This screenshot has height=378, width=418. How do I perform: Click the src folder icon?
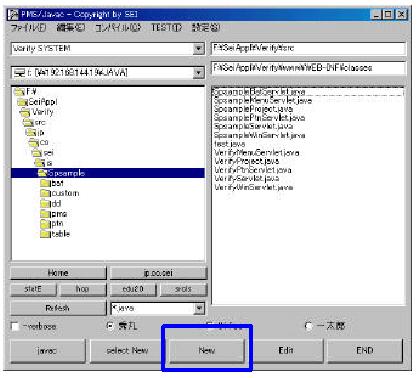point(28,122)
